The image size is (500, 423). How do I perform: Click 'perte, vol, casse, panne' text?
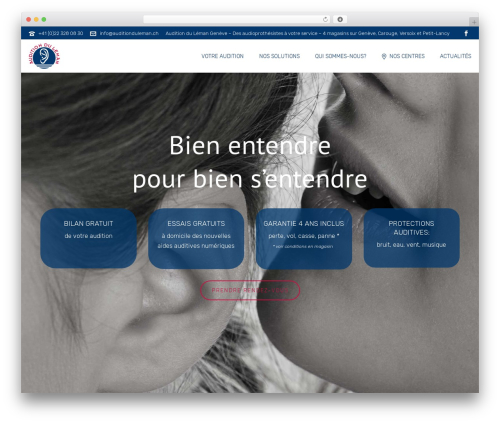pos(304,236)
